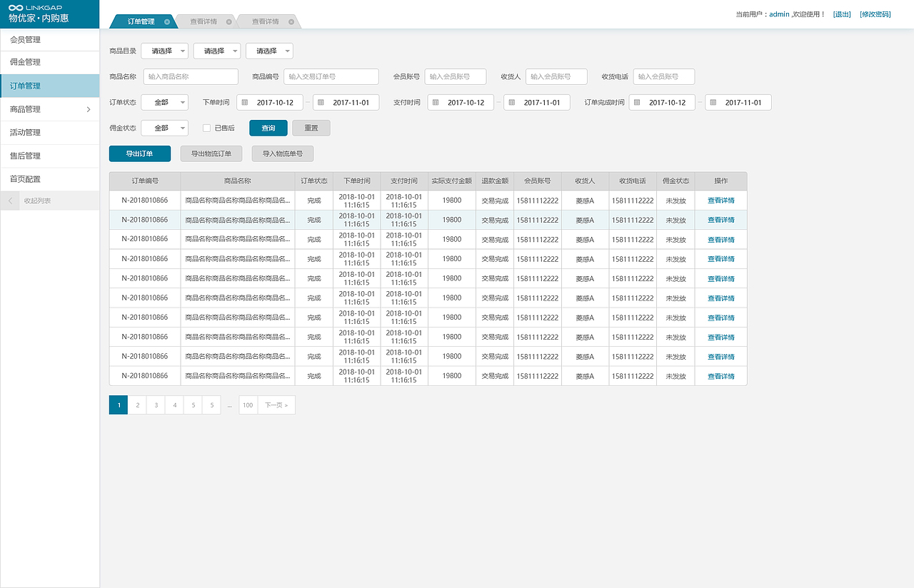Click the admin username link
The width and height of the screenshot is (914, 588).
click(x=779, y=14)
